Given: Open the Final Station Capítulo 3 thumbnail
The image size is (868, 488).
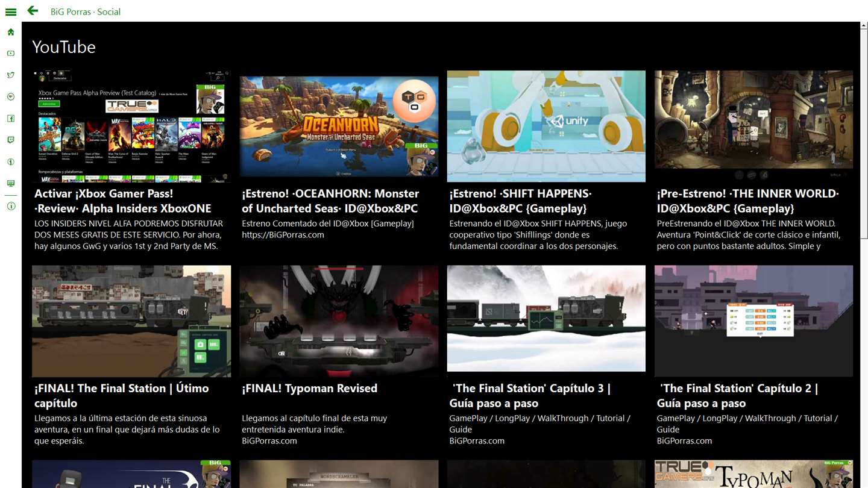Looking at the screenshot, I should 546,319.
